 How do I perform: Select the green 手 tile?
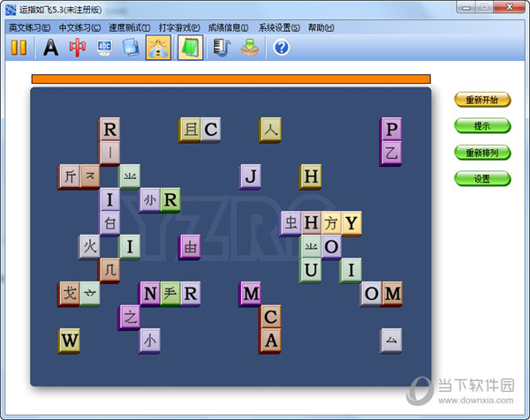click(170, 294)
